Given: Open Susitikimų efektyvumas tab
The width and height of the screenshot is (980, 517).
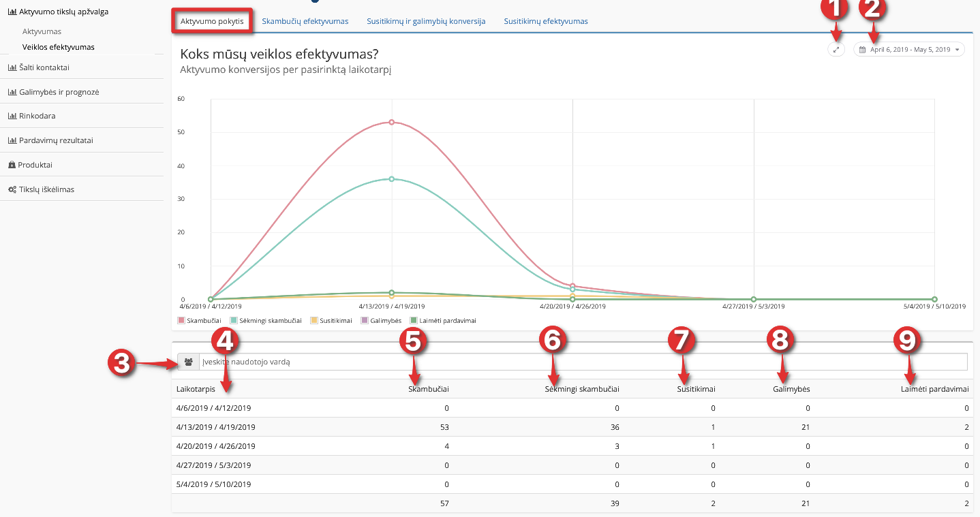Looking at the screenshot, I should point(546,21).
